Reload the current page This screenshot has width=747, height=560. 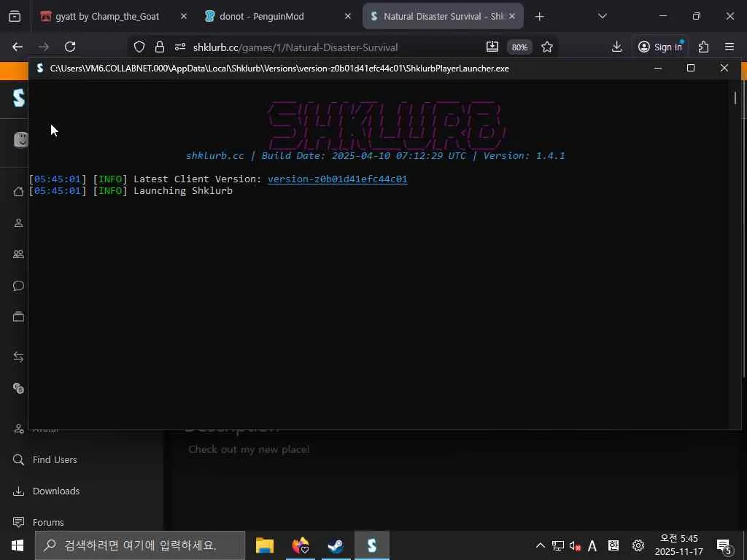coord(70,47)
